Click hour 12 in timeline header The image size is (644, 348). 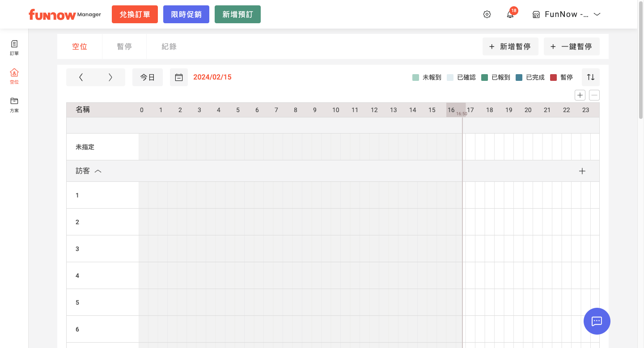[374, 110]
